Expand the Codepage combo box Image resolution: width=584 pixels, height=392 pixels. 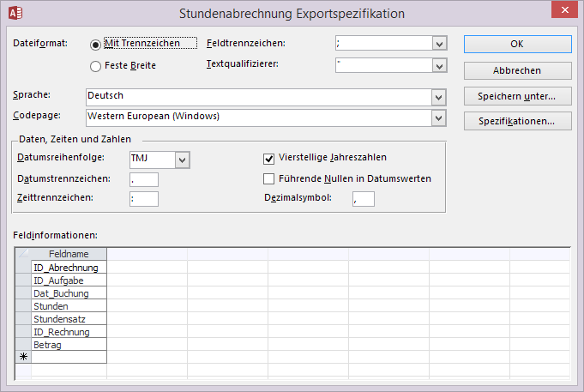tap(439, 117)
